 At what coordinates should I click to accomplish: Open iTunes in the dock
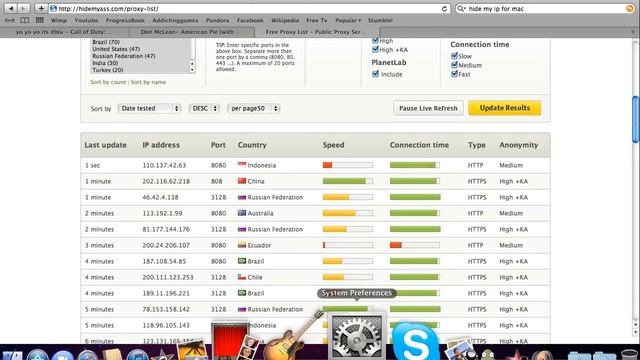tap(138, 354)
